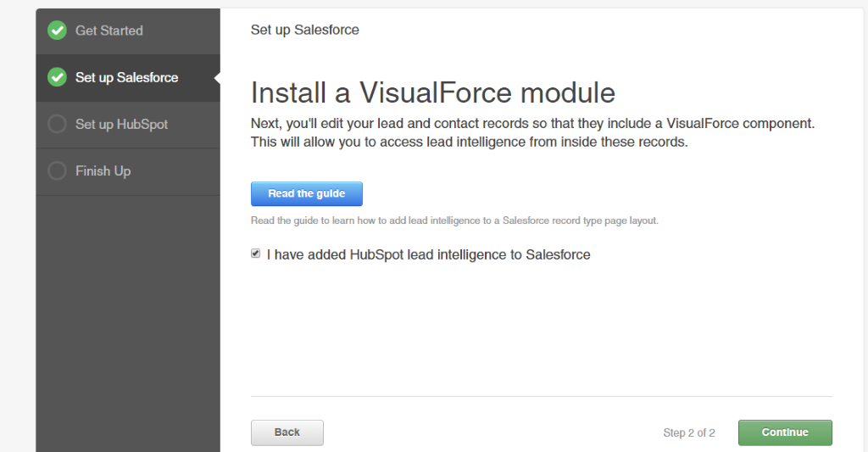
Task: Continue to the next setup step
Action: point(785,432)
